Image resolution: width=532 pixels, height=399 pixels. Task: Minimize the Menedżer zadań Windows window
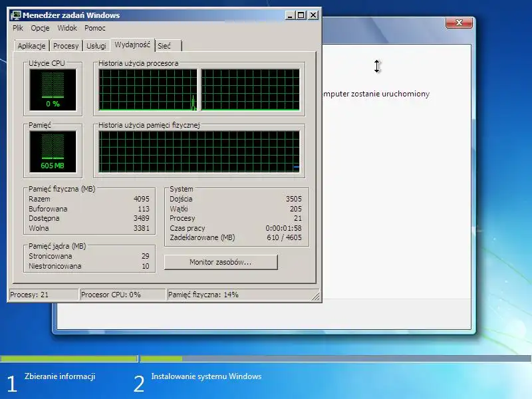coord(290,15)
